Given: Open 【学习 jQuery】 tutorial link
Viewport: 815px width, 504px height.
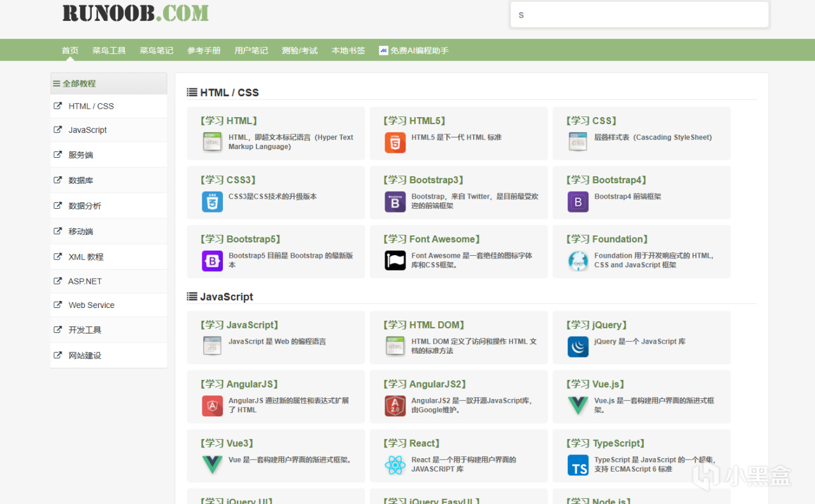Looking at the screenshot, I should 597,325.
